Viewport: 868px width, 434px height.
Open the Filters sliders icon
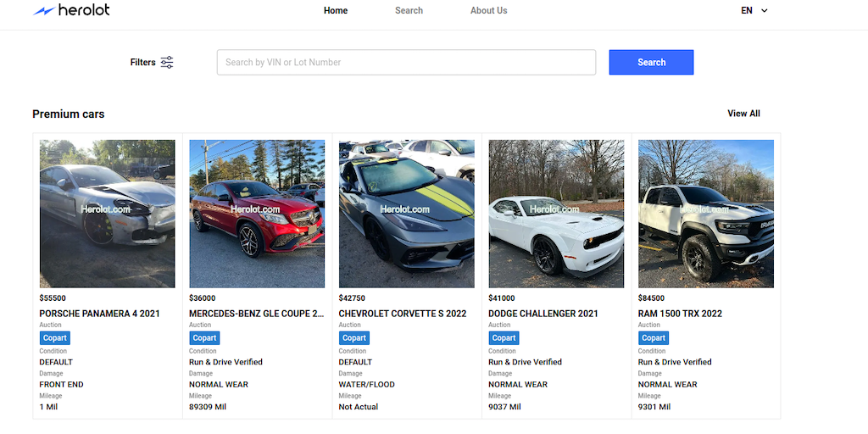(167, 62)
